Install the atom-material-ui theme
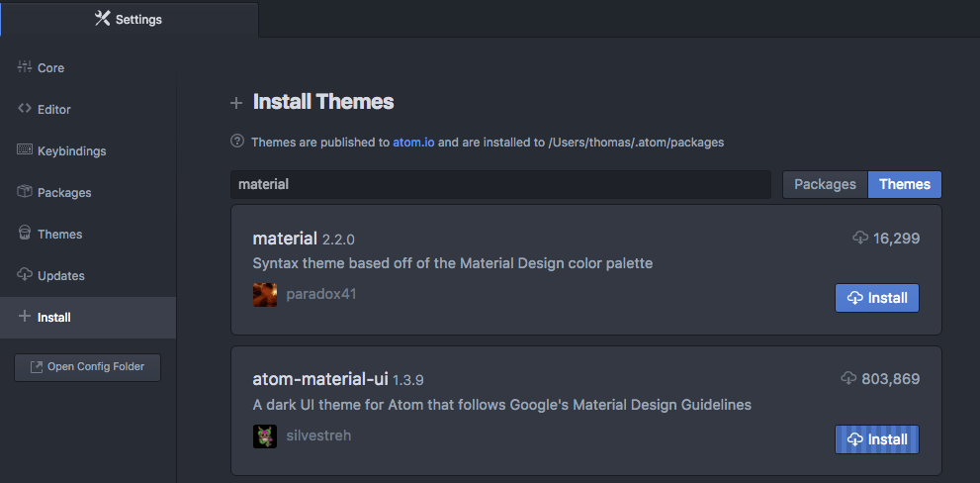This screenshot has height=483, width=980. (877, 439)
